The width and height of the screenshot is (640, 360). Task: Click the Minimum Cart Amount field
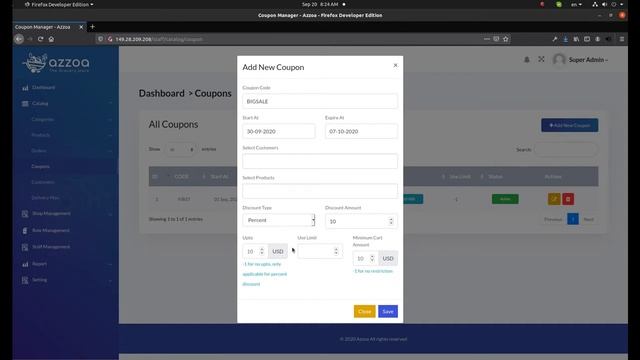365,258
